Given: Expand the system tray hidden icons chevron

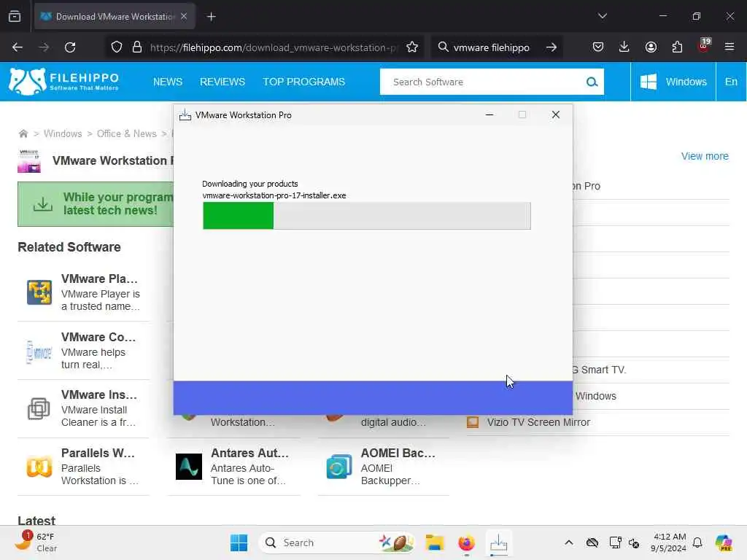Looking at the screenshot, I should point(569,542).
